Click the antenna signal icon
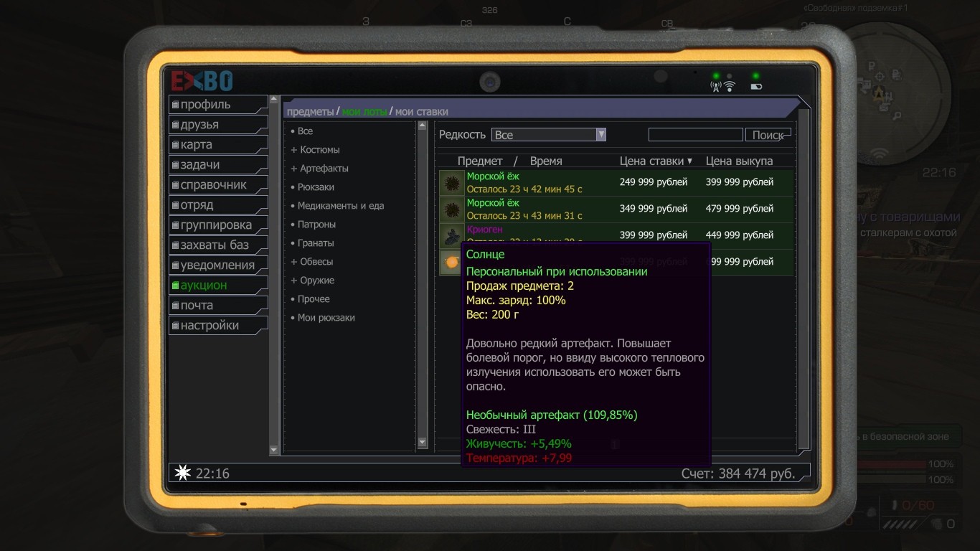Viewport: 980px width, 551px height. (x=716, y=87)
